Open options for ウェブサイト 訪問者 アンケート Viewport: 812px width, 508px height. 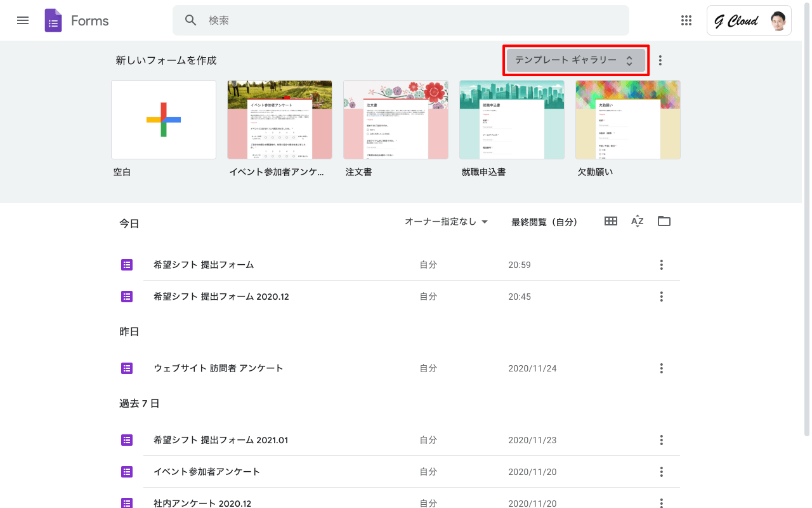point(661,368)
